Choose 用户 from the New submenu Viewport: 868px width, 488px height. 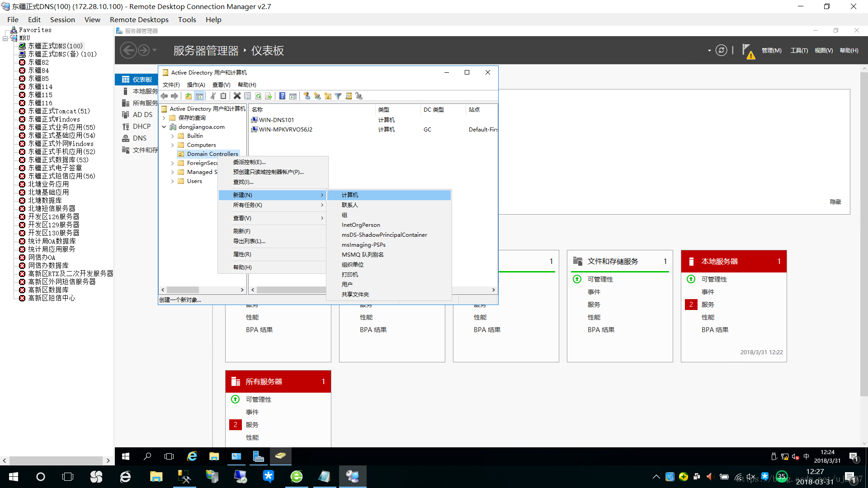click(389, 285)
